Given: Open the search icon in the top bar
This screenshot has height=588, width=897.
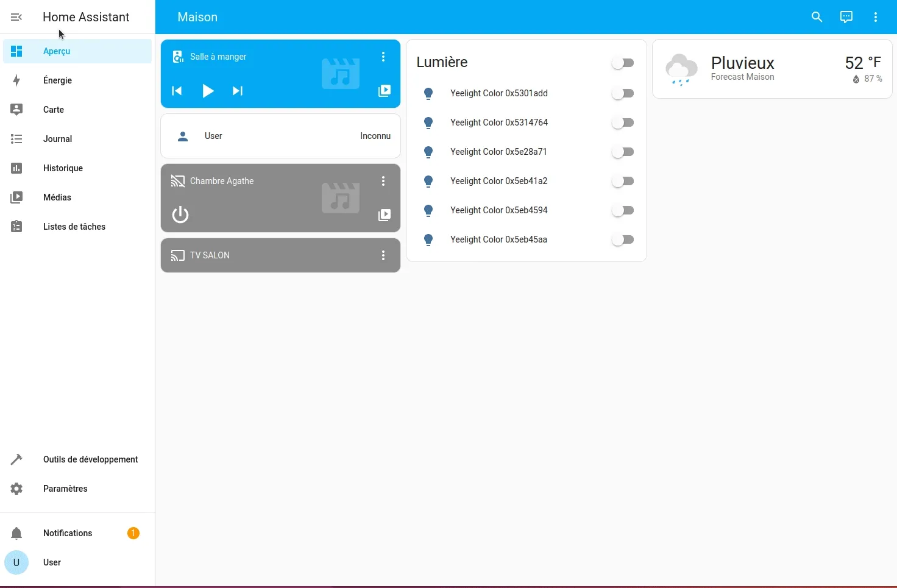Looking at the screenshot, I should [817, 16].
